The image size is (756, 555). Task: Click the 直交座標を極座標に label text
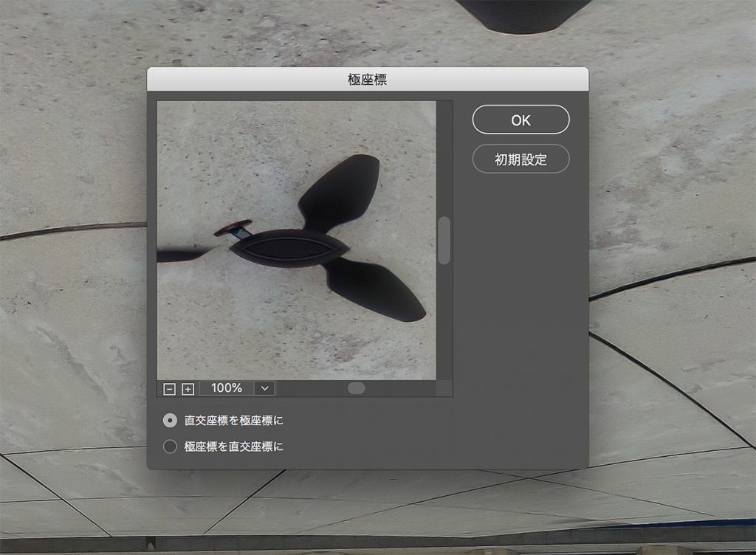coord(233,421)
